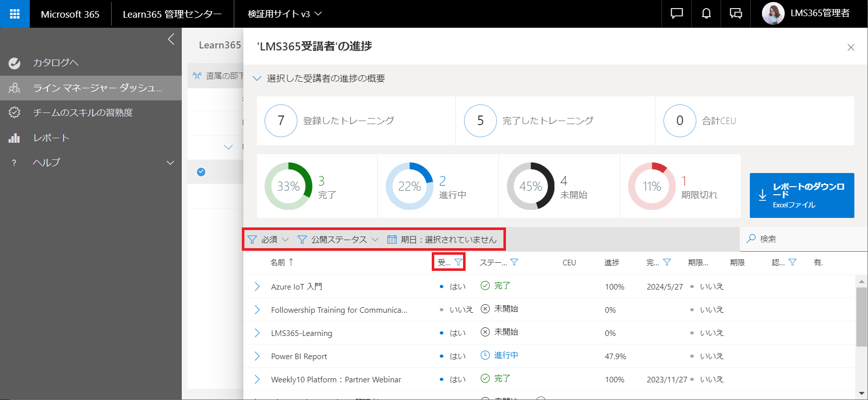This screenshot has width=868, height=400.
Task: Open ライン マネージャー ダッシュボード menu item
Action: [91, 88]
